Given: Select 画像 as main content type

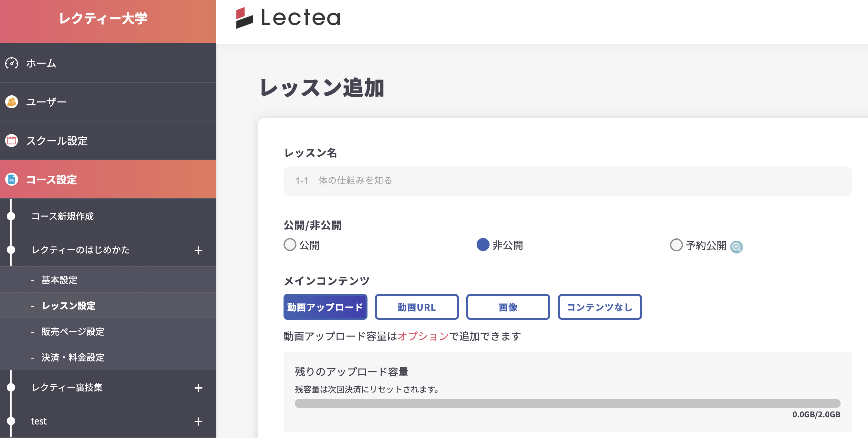Looking at the screenshot, I should coord(507,307).
